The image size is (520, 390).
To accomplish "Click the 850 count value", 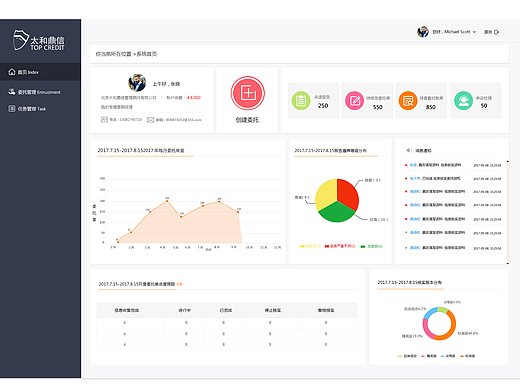I will tap(431, 107).
